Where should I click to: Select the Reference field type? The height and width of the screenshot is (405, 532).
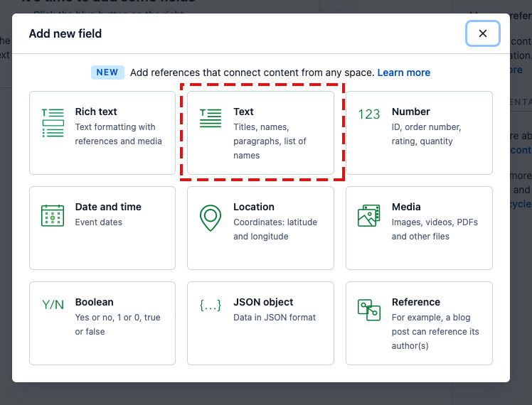pos(419,323)
